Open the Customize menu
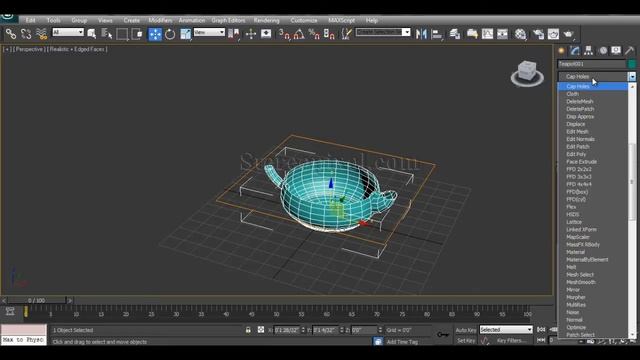This screenshot has height=360, width=640. [x=304, y=20]
